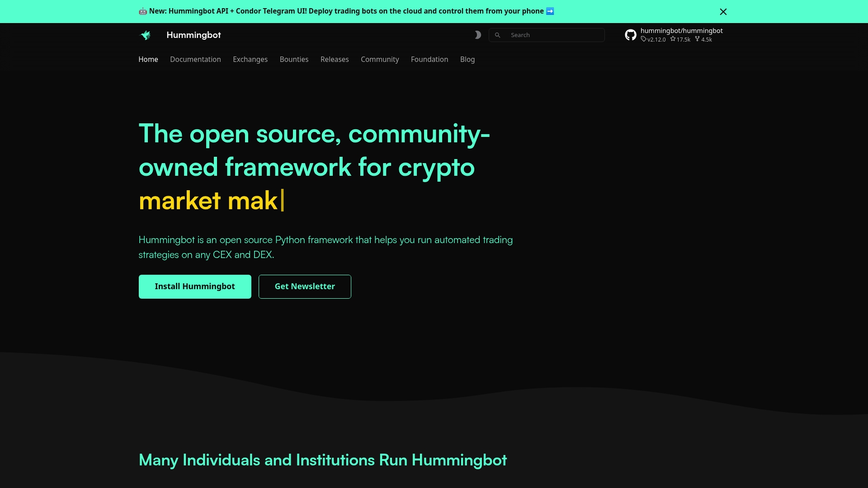View the Releases section

pos(335,59)
